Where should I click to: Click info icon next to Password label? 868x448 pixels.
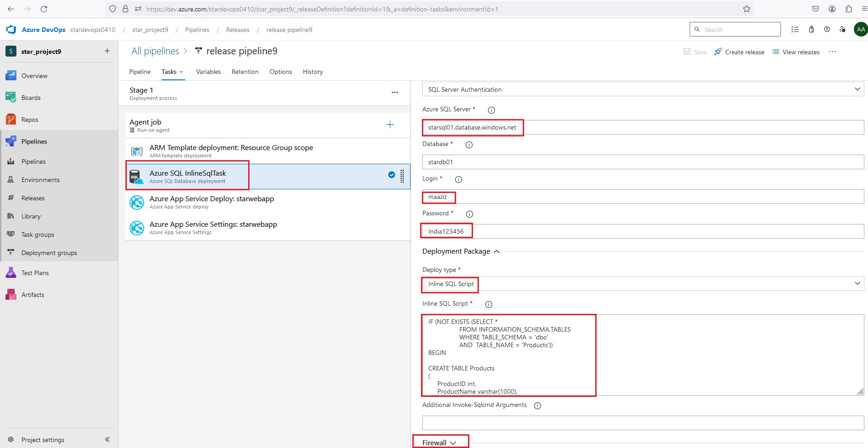click(x=469, y=214)
